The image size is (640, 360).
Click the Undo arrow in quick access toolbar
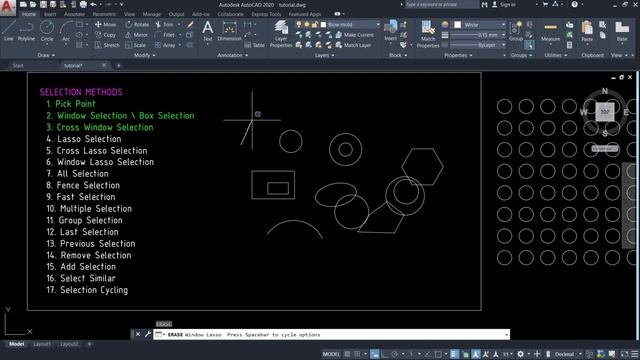pos(93,4)
